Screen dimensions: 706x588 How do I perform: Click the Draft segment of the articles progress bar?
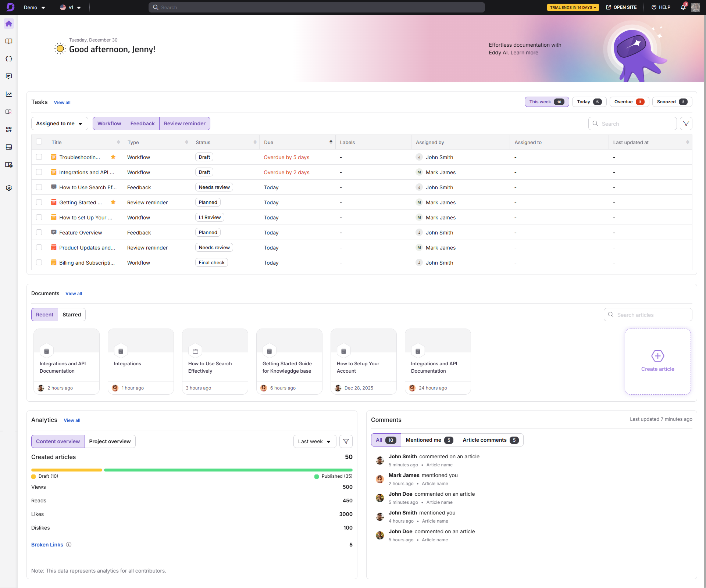(66, 470)
